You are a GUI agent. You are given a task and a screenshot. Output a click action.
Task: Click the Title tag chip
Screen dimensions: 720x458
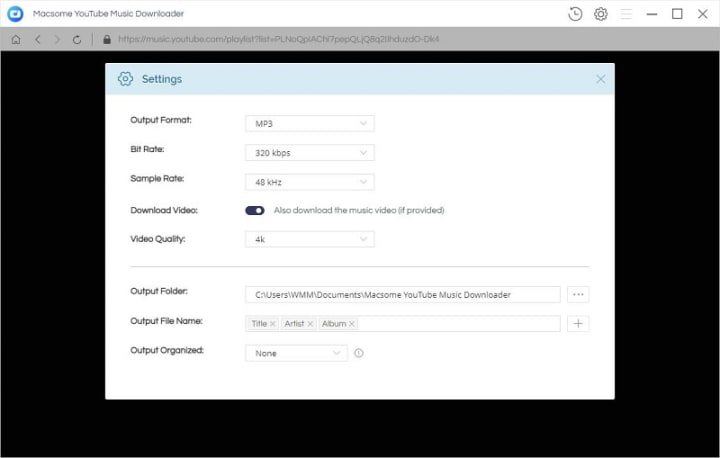coord(263,324)
